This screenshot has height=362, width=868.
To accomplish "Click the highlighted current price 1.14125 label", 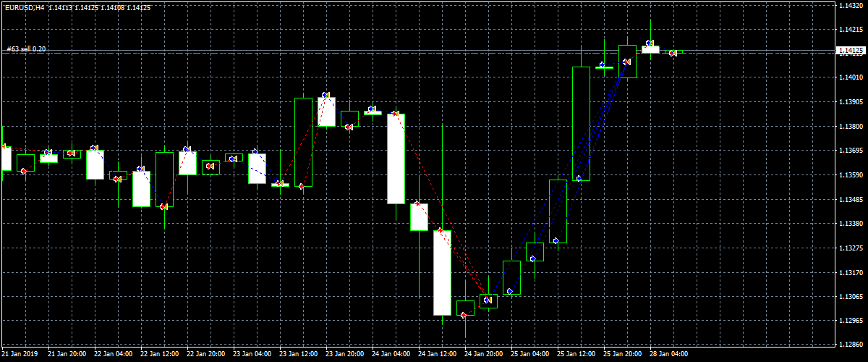I will 851,51.
